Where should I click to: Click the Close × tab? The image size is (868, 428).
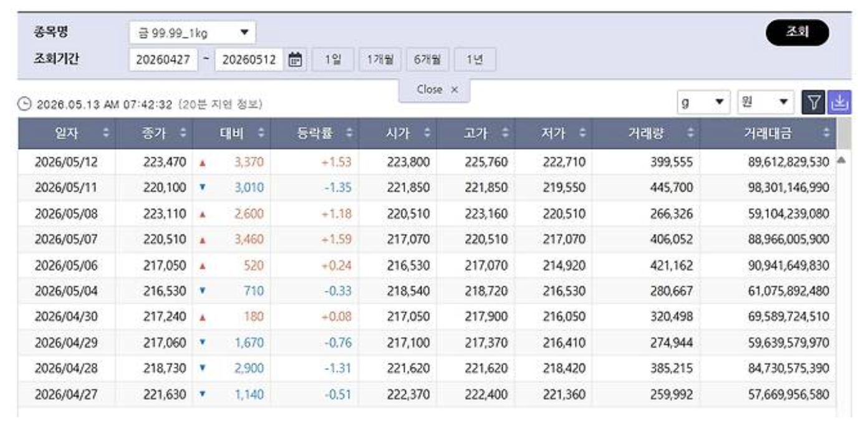[x=435, y=90]
